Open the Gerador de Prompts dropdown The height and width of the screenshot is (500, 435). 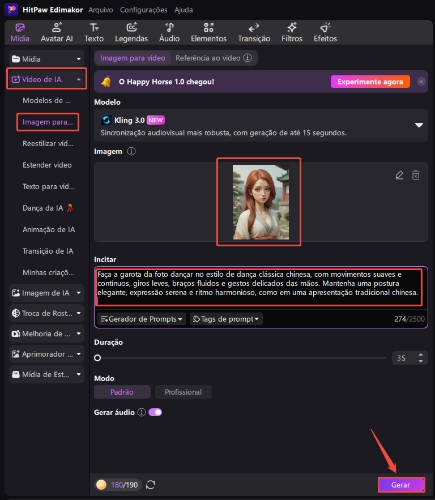pyautogui.click(x=141, y=319)
